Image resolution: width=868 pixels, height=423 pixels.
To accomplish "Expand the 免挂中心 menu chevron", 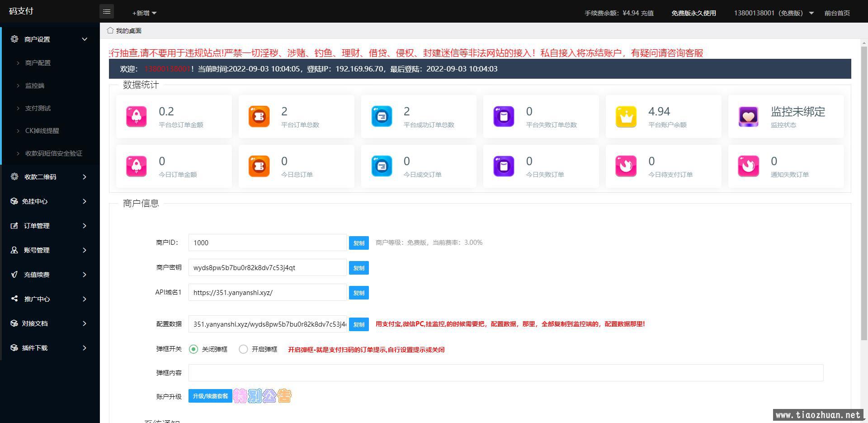I will pos(85,201).
